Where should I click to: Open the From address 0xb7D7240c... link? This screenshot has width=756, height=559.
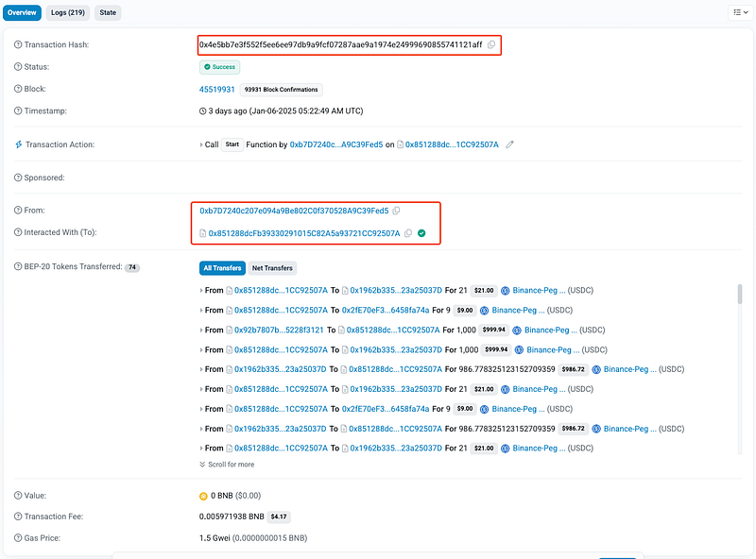tap(294, 211)
